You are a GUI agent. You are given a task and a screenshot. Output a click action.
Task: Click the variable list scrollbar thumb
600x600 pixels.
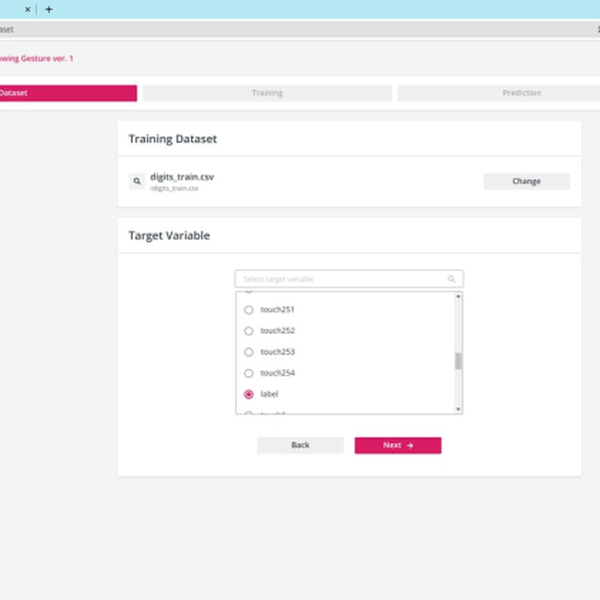click(x=458, y=361)
